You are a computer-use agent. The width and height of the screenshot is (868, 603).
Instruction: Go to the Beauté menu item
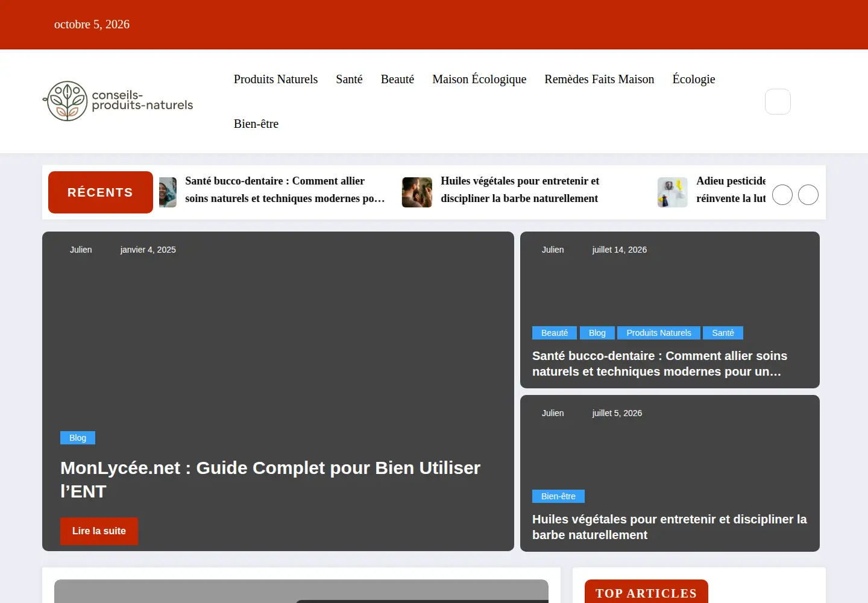(397, 79)
